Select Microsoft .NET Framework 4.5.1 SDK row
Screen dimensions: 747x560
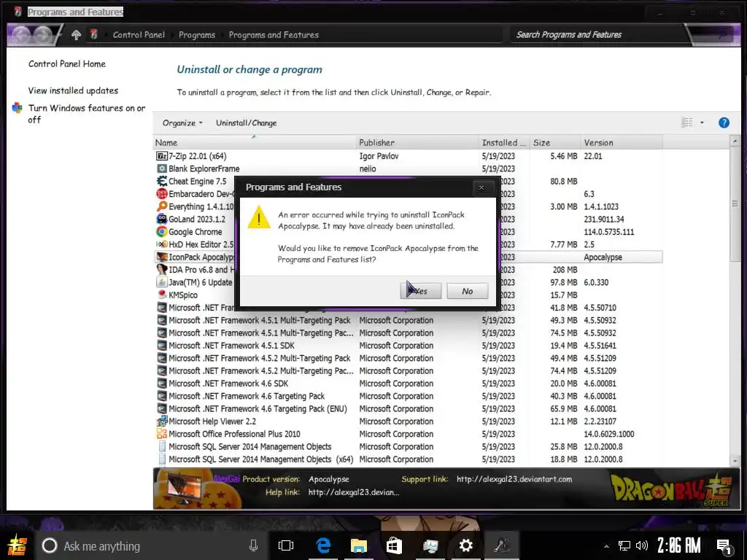point(409,346)
